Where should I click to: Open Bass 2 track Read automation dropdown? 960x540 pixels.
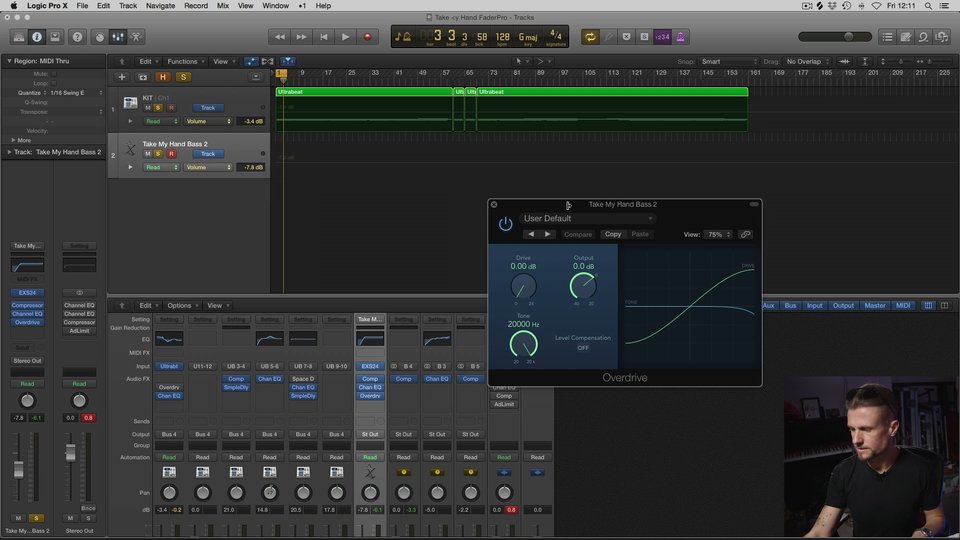[x=161, y=167]
